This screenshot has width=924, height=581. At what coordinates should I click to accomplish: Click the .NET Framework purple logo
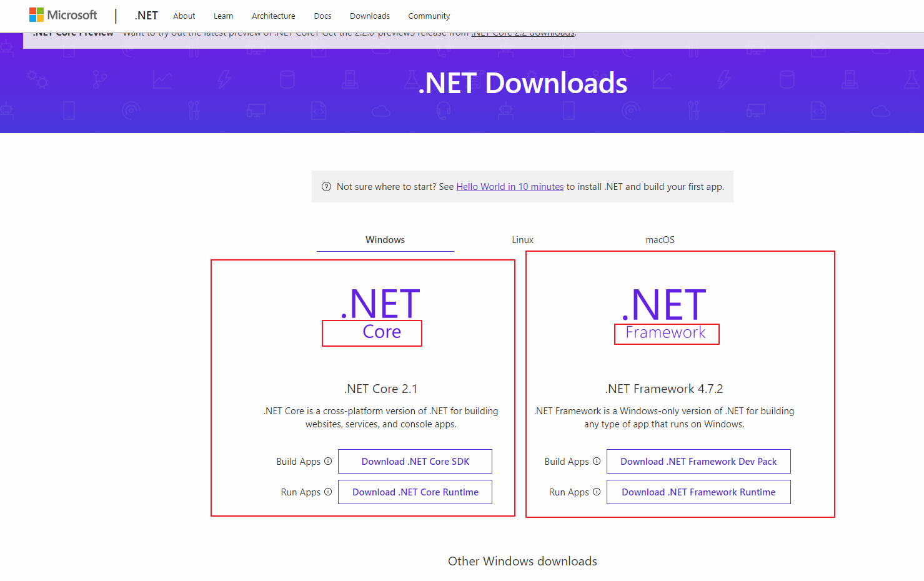click(x=665, y=312)
